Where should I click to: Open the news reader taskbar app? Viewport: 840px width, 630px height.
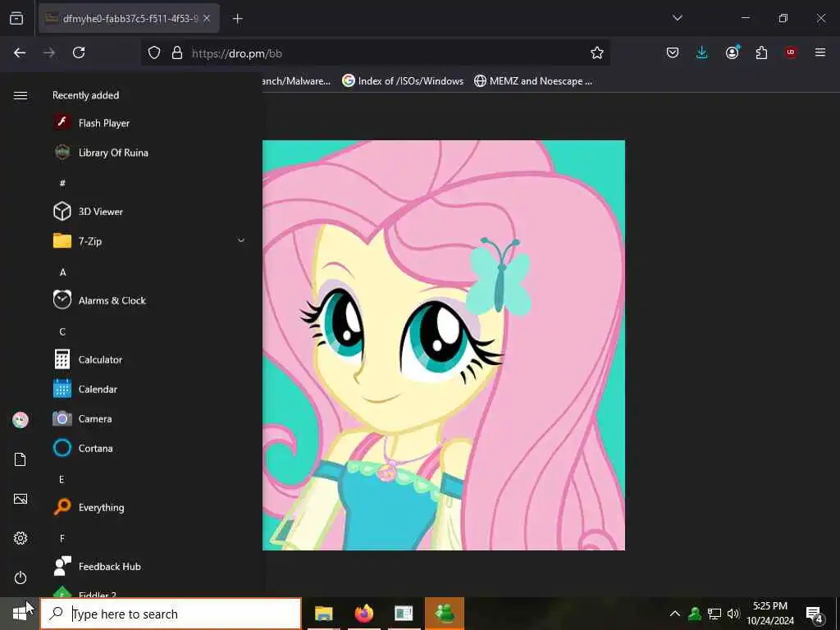pos(404,614)
